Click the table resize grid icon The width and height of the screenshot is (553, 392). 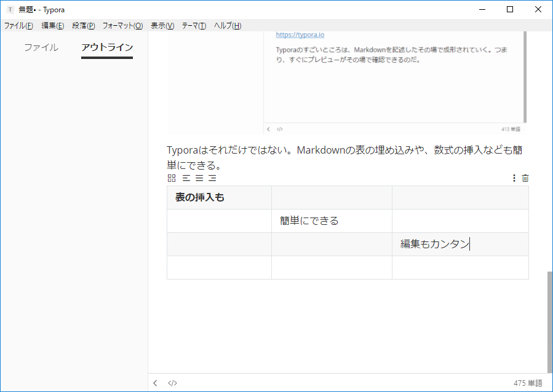tap(172, 178)
